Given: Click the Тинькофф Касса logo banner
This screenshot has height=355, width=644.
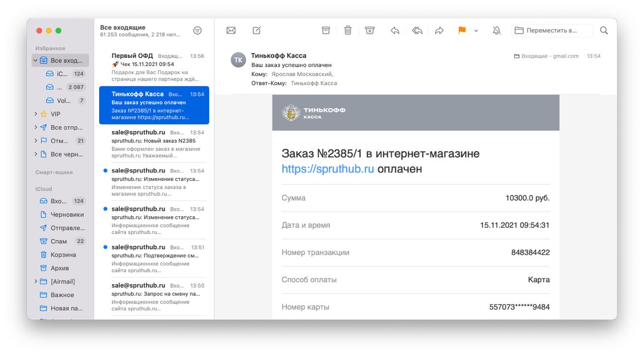Looking at the screenshot, I should point(416,113).
